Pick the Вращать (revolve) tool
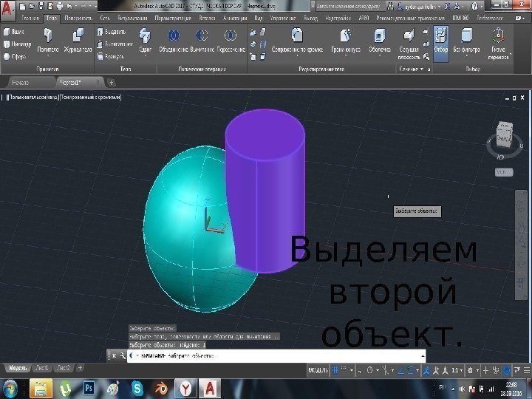The width and height of the screenshot is (532, 399). coord(111,56)
